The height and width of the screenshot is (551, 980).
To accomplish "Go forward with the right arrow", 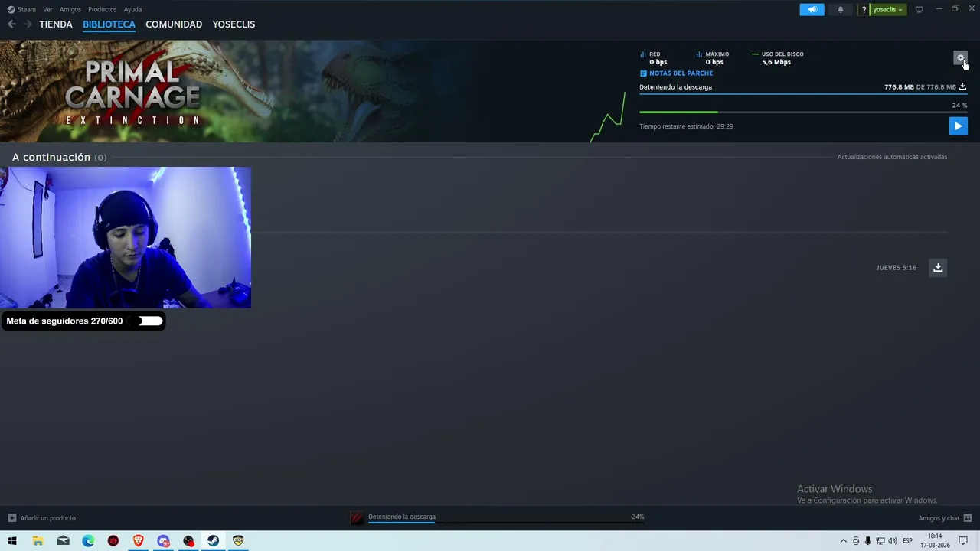I will coord(28,24).
